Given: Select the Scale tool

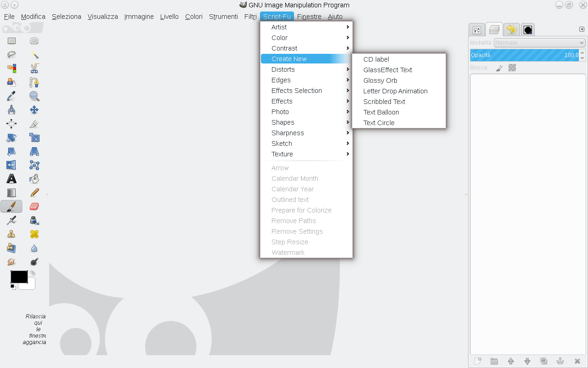Looking at the screenshot, I should point(34,138).
